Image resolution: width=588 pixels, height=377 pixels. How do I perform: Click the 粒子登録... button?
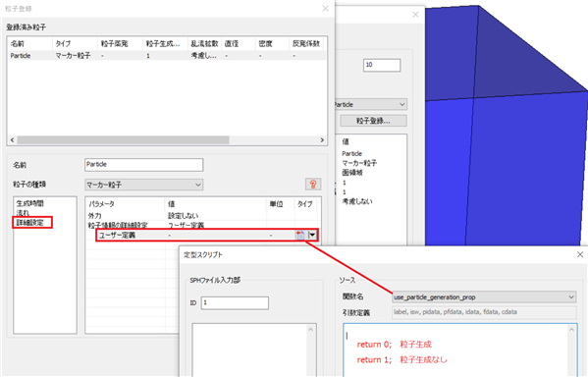point(373,121)
